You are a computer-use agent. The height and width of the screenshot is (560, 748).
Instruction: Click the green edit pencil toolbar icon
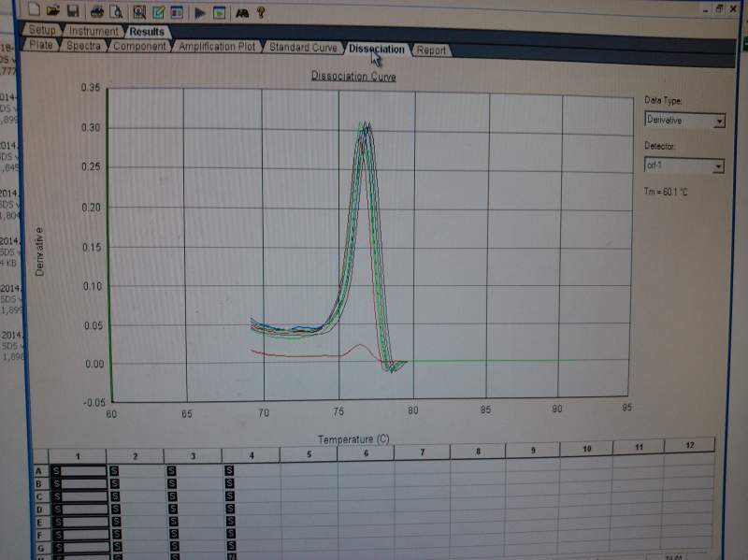[158, 12]
